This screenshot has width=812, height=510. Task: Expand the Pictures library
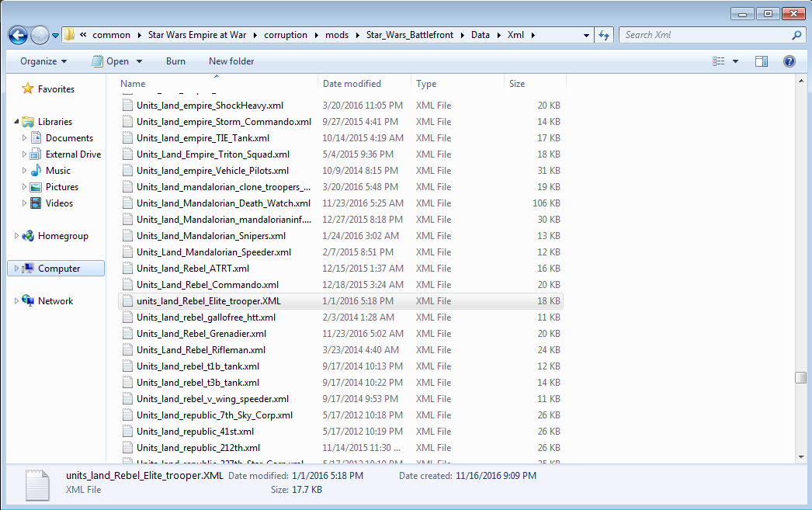pyautogui.click(x=24, y=187)
